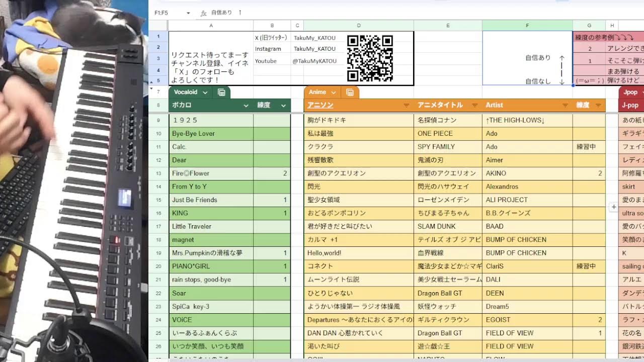Click cell with Bye-Bye Lover
The width and height of the screenshot is (644, 362).
coord(211,134)
